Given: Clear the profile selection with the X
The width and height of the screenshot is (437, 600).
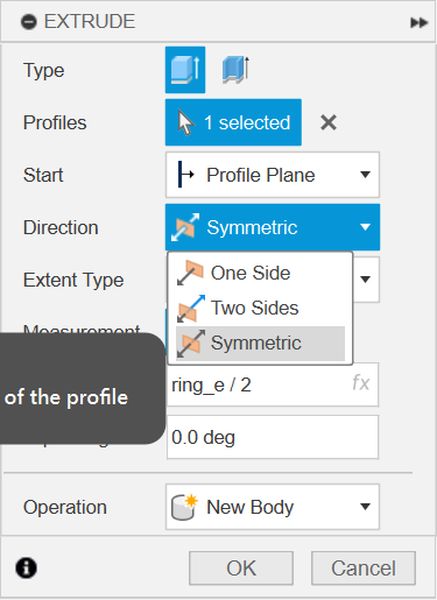Looking at the screenshot, I should coord(328,122).
